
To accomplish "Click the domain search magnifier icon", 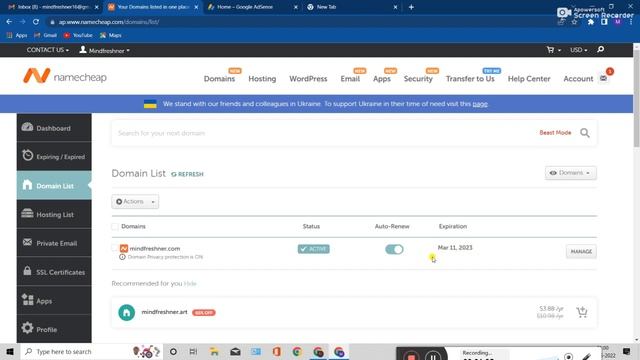I will click(x=585, y=133).
